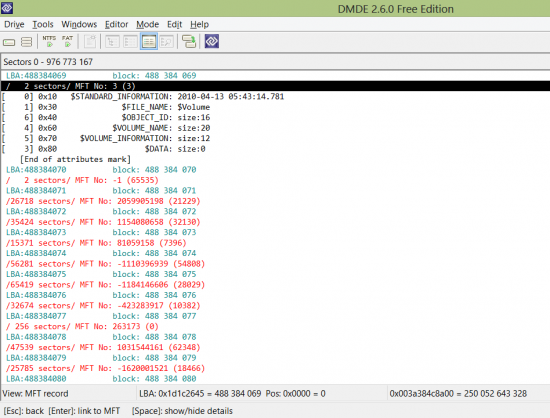Click the LBA:488384070 line

101,170
